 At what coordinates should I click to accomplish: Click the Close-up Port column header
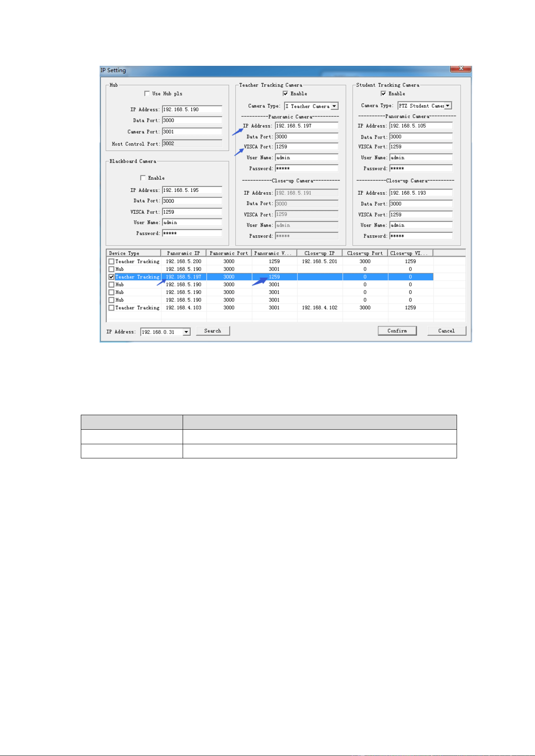click(365, 253)
